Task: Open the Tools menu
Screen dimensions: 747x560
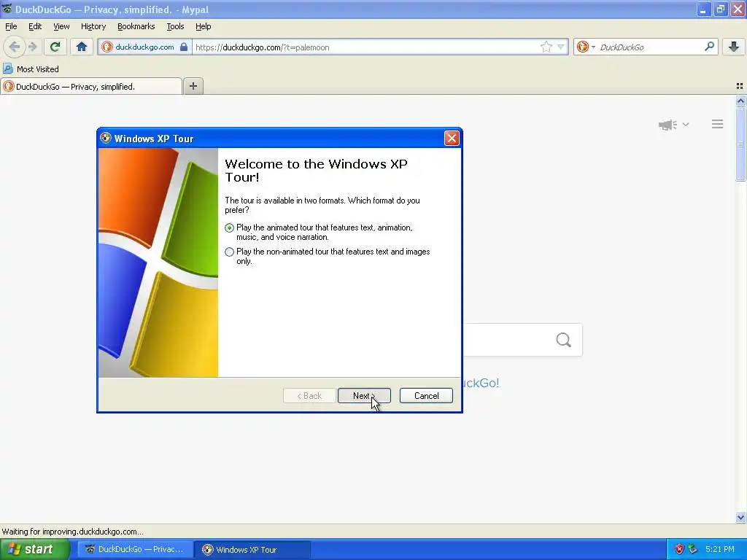Action: [x=175, y=26]
